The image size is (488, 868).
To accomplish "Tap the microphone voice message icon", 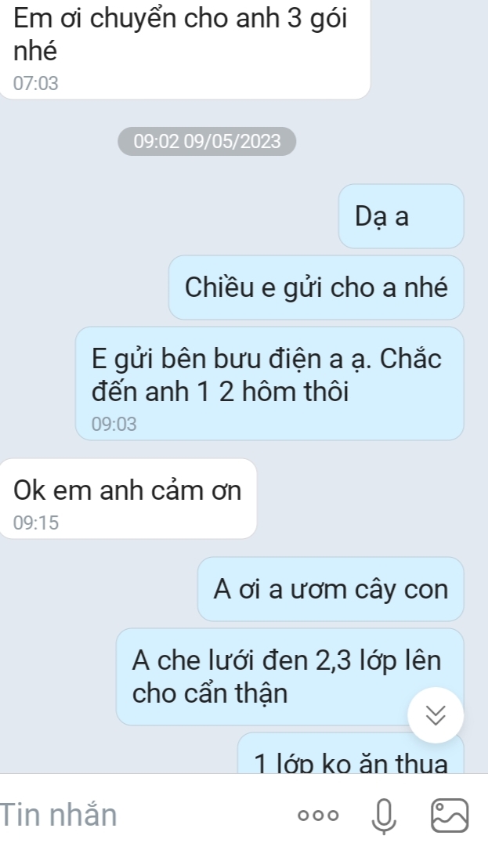I will (384, 816).
